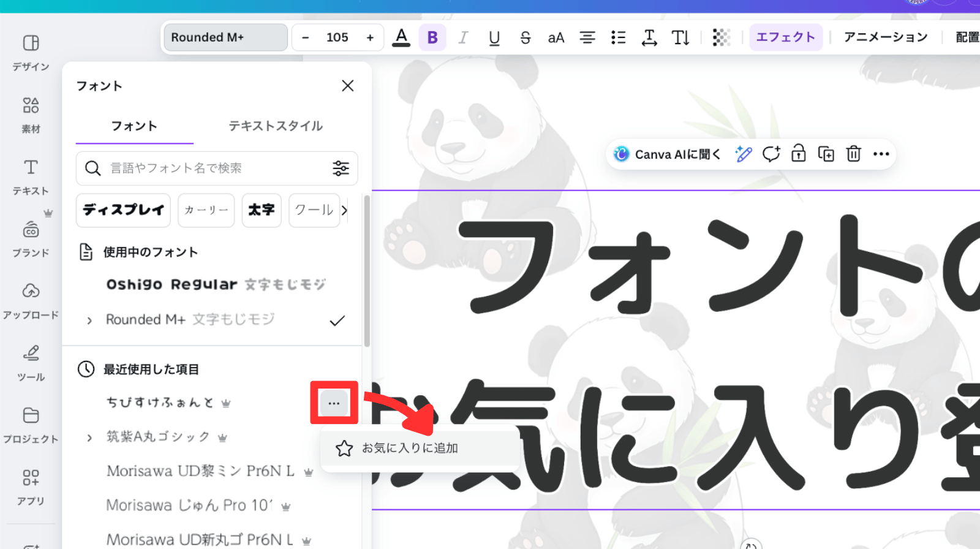This screenshot has width=980, height=549.
Task: Select the Oshigo Regular font
Action: coord(216,285)
